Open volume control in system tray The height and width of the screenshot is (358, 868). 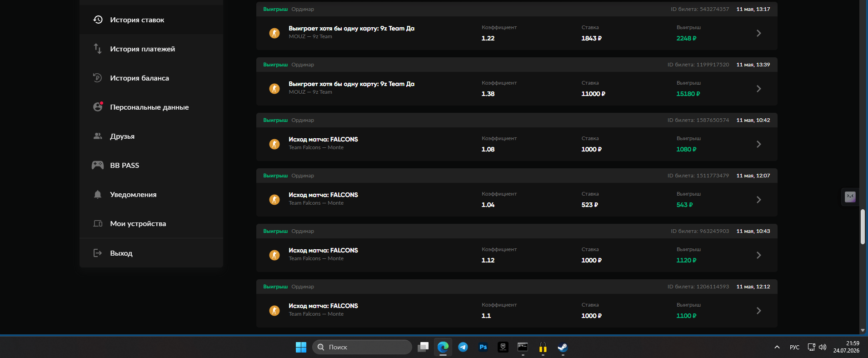(823, 347)
